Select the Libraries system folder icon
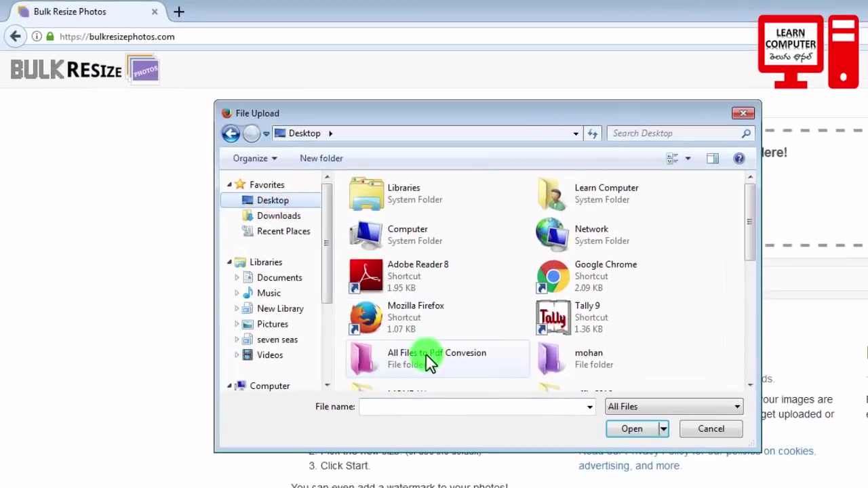868x488 pixels. click(x=366, y=194)
